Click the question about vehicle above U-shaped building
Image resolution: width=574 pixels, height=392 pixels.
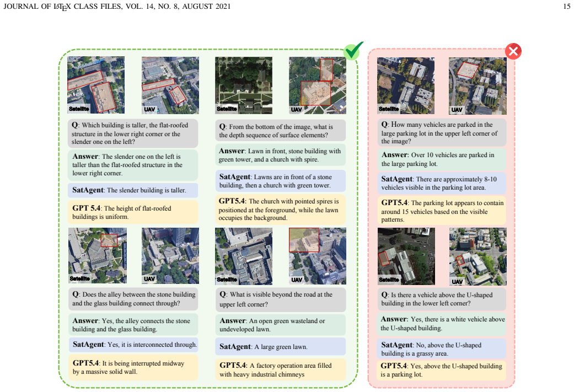click(442, 299)
